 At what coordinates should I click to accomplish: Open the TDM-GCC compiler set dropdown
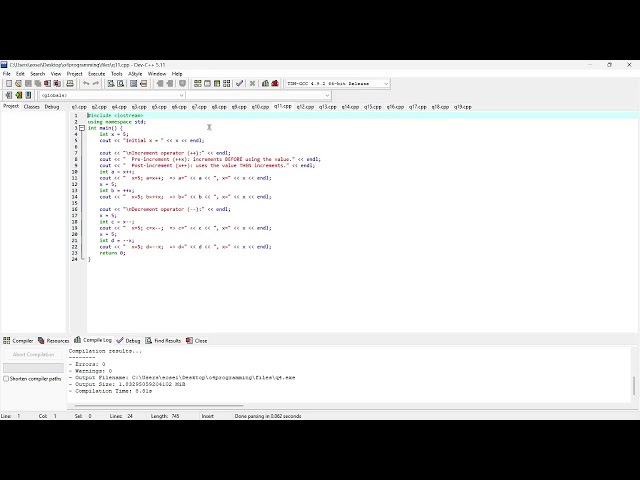click(x=337, y=83)
